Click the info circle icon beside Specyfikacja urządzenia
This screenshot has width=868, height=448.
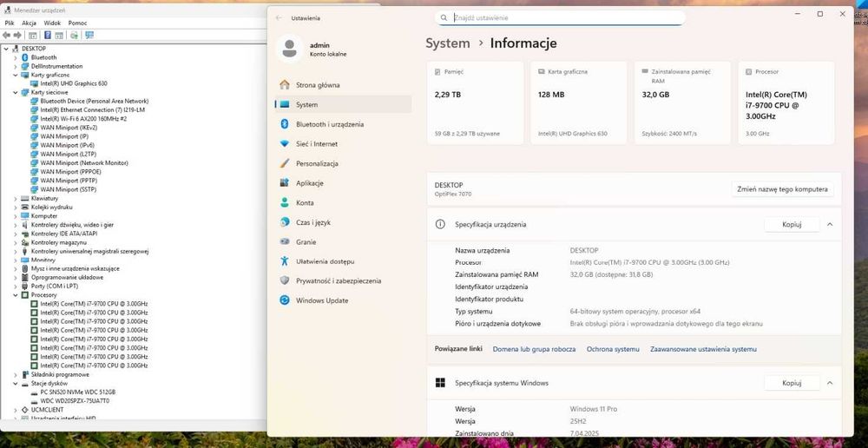(x=440, y=224)
